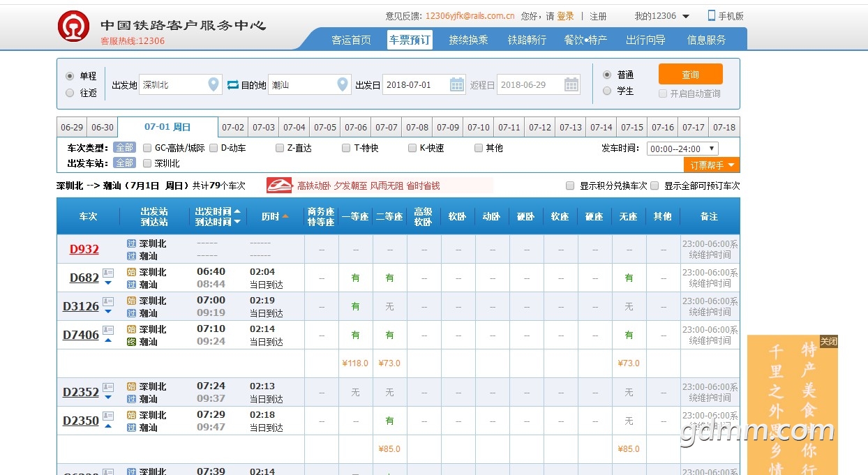868x475 pixels.
Task: Open calendar icon for departure date
Action: [x=457, y=85]
